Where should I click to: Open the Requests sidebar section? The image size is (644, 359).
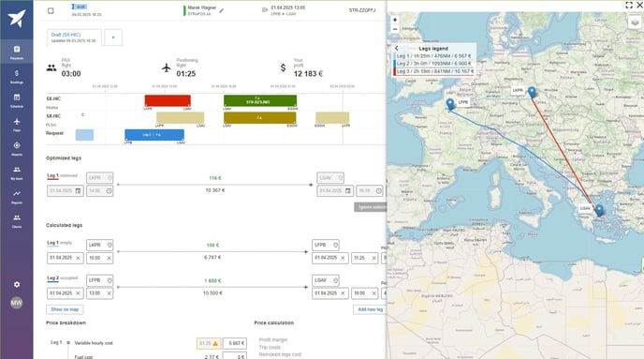17,52
